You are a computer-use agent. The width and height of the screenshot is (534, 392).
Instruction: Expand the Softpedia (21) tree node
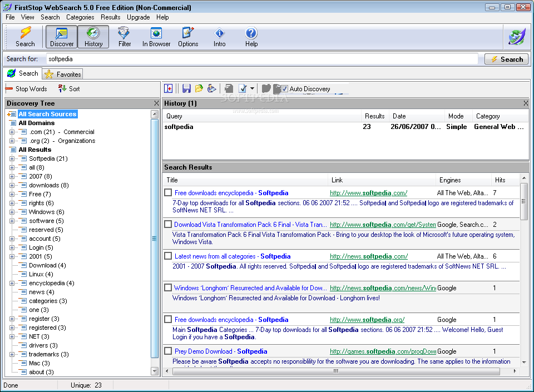(x=12, y=158)
